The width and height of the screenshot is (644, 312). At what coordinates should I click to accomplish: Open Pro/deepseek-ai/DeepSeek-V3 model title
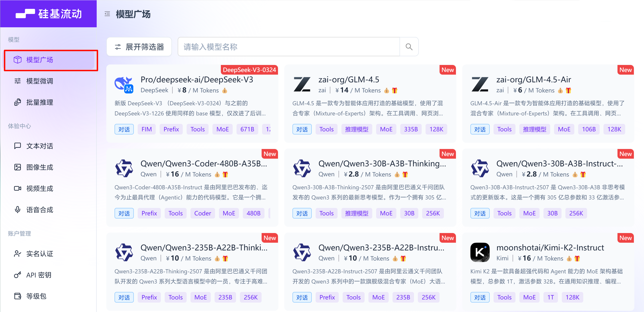pyautogui.click(x=197, y=80)
